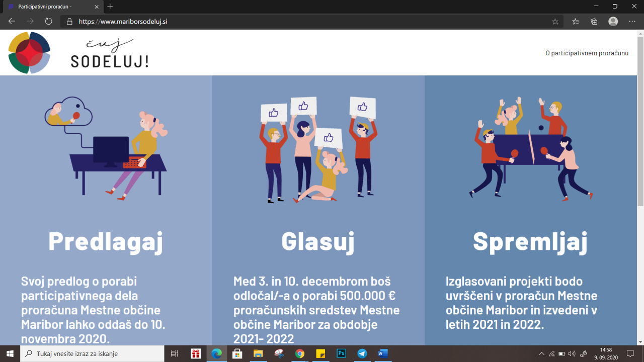Add this page to favorites (star icon)
This screenshot has height=362, width=644.
(x=555, y=22)
